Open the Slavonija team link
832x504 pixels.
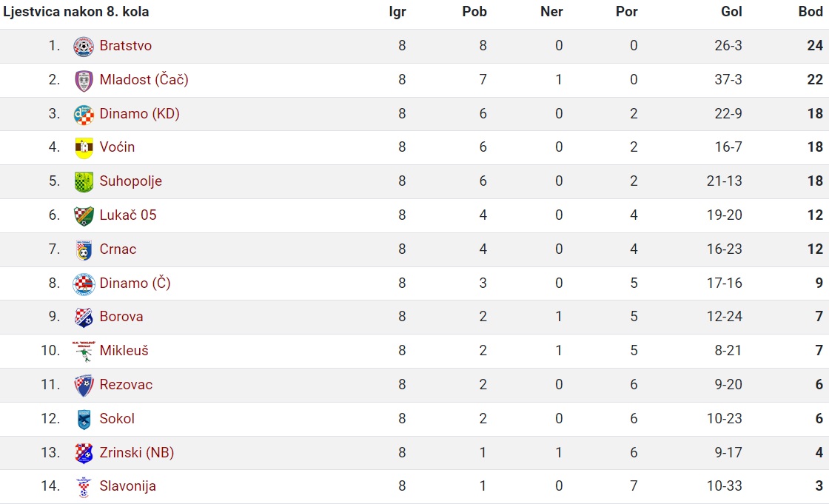tap(128, 486)
